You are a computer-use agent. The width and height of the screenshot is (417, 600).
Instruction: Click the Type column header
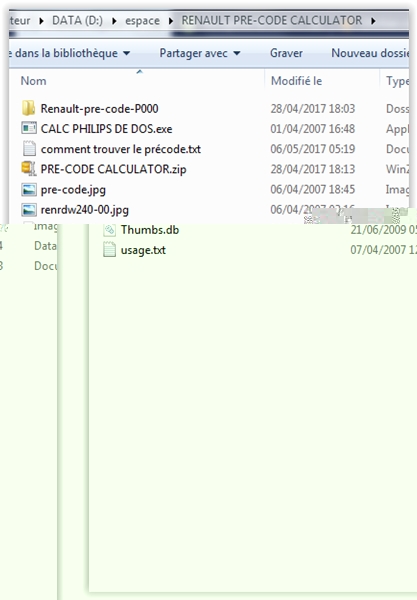pos(397,81)
